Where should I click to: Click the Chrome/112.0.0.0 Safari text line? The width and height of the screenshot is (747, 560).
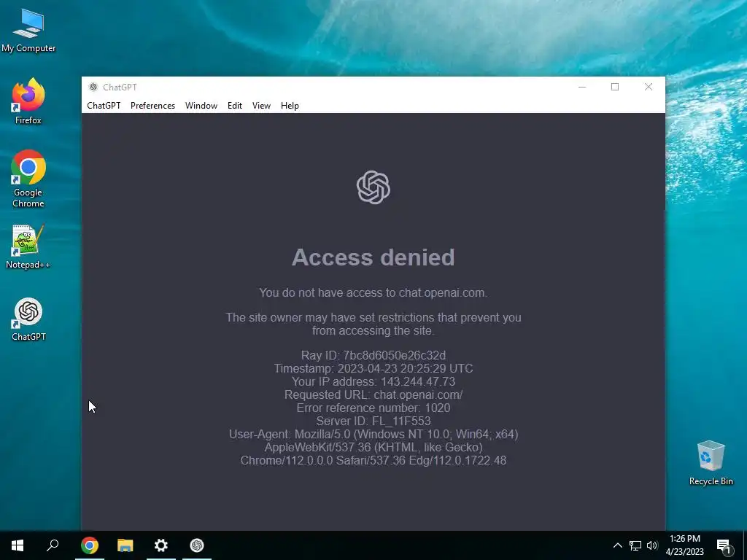pyautogui.click(x=373, y=461)
